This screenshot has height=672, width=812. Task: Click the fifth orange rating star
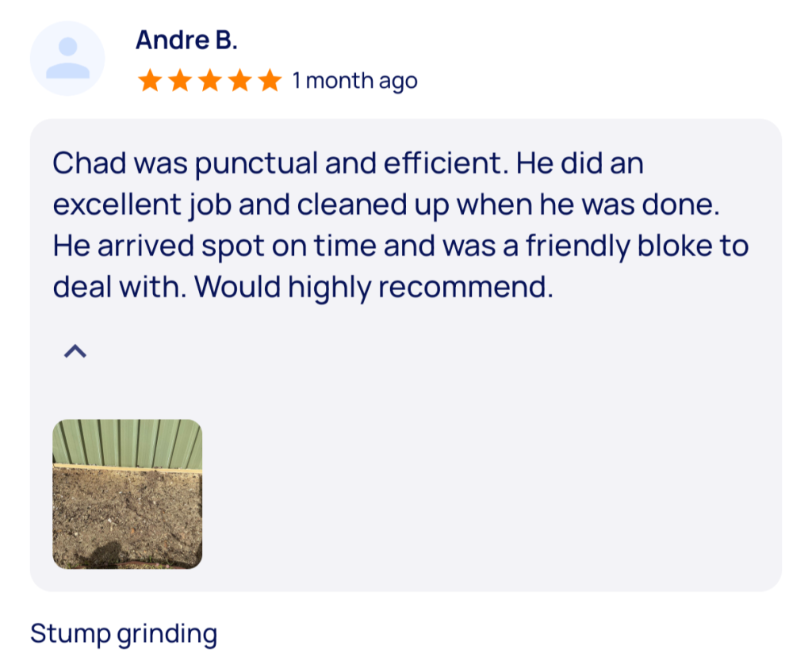(x=270, y=80)
